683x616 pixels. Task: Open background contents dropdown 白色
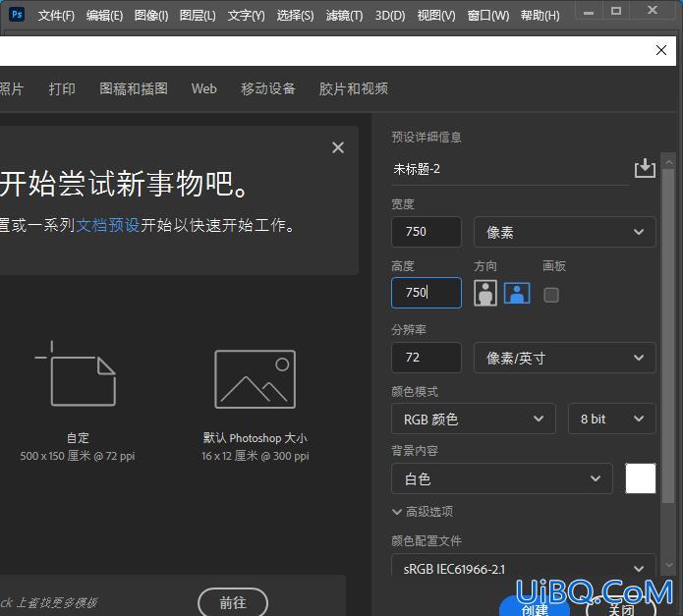(502, 478)
